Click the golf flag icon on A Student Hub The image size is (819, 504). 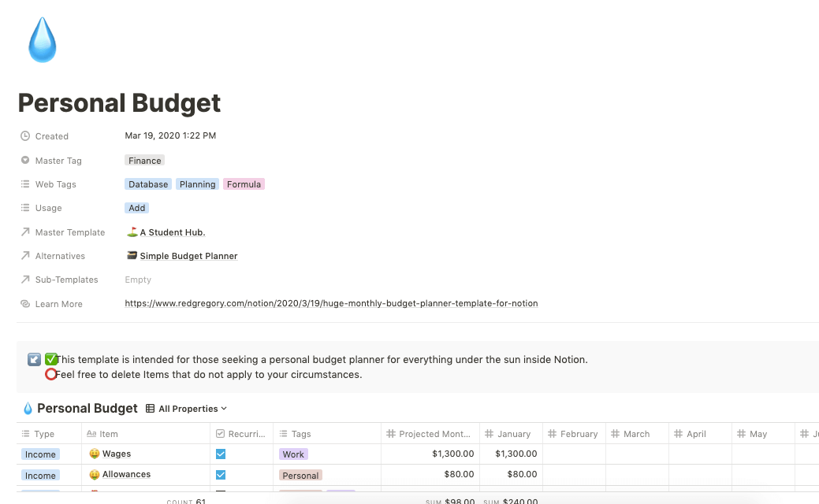132,232
